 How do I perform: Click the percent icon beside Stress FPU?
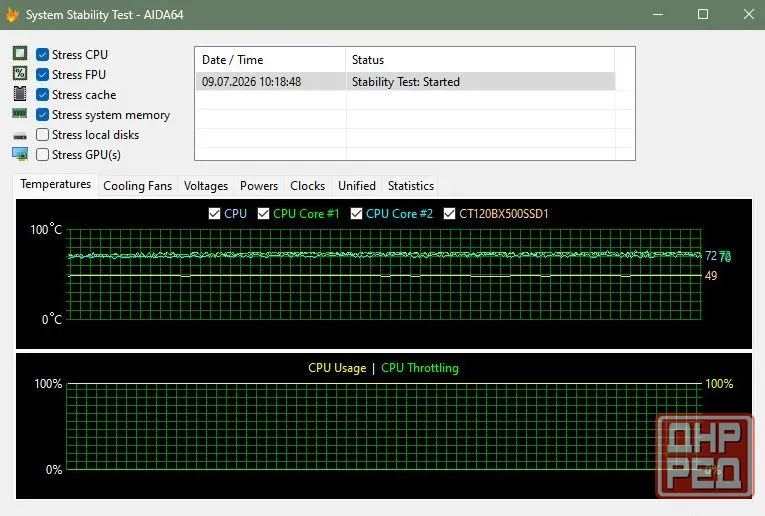click(20, 74)
